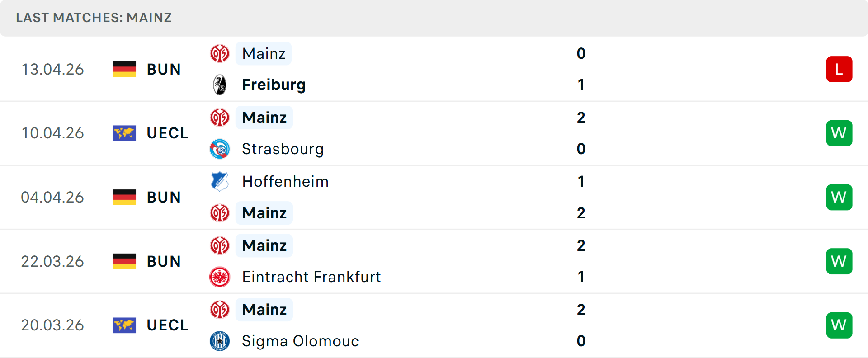This screenshot has width=868, height=358.
Task: Click UECL flag icon on 10.04.26 match
Action: click(124, 133)
